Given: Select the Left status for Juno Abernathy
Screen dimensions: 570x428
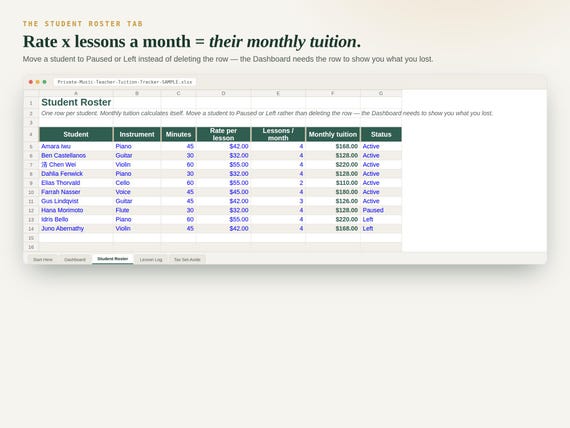Looking at the screenshot, I should 381,228.
